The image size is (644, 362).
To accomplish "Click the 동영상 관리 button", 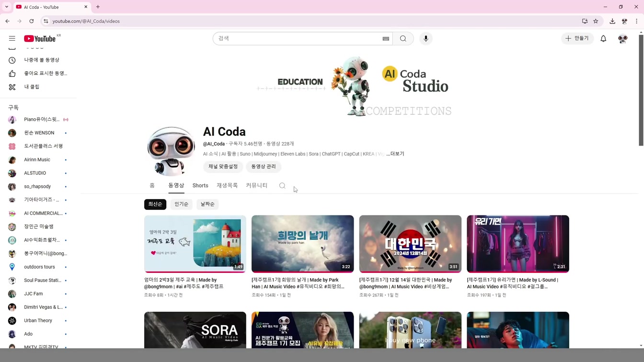I will [x=264, y=167].
